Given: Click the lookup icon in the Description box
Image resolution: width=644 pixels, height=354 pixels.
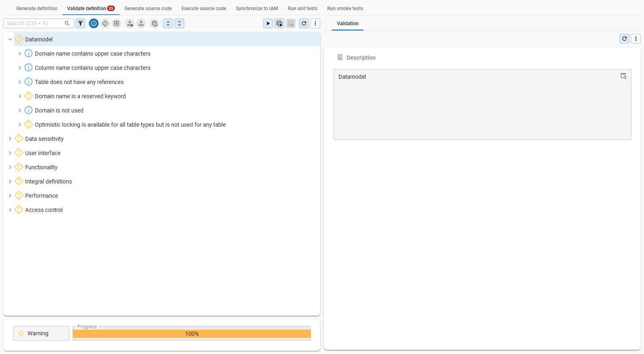Looking at the screenshot, I should pyautogui.click(x=624, y=76).
